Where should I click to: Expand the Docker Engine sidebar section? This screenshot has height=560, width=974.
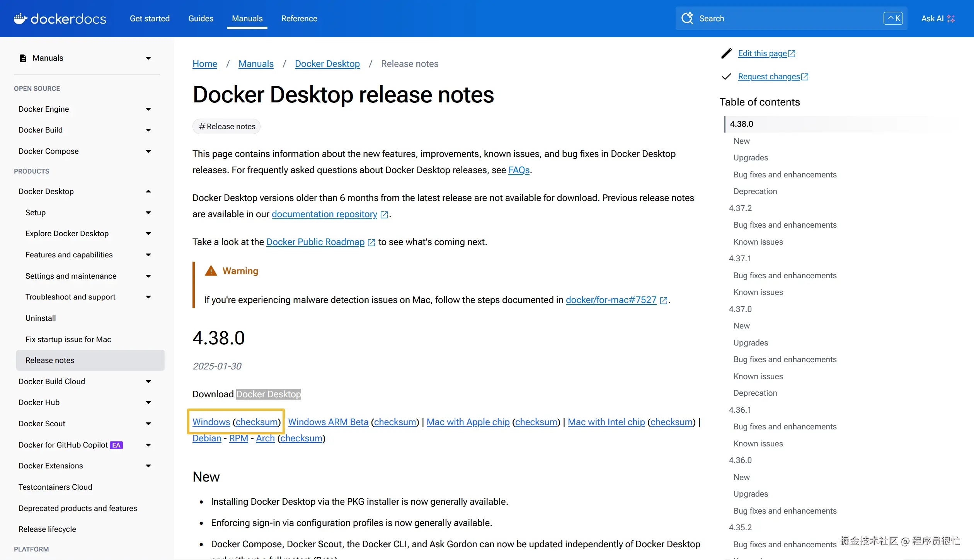(x=148, y=109)
